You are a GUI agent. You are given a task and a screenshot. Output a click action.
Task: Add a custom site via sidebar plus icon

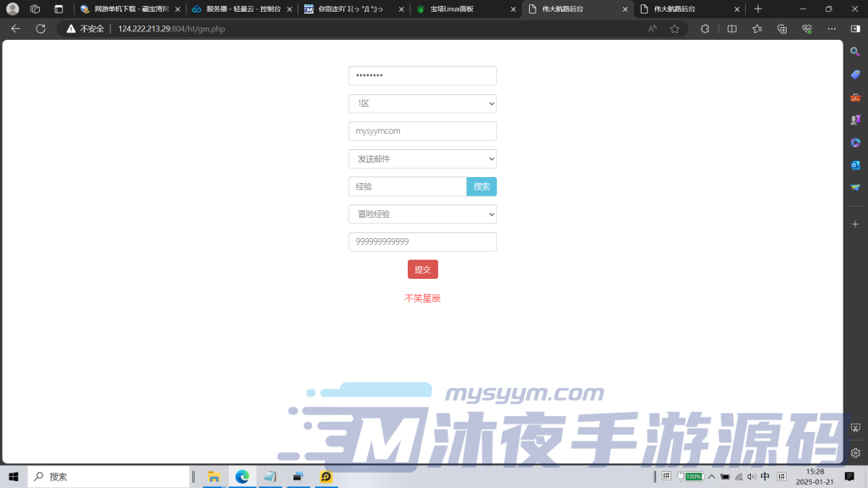click(855, 223)
